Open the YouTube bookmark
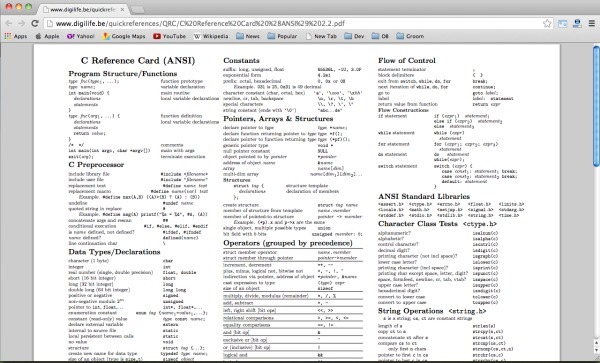600x363 pixels. pyautogui.click(x=169, y=36)
